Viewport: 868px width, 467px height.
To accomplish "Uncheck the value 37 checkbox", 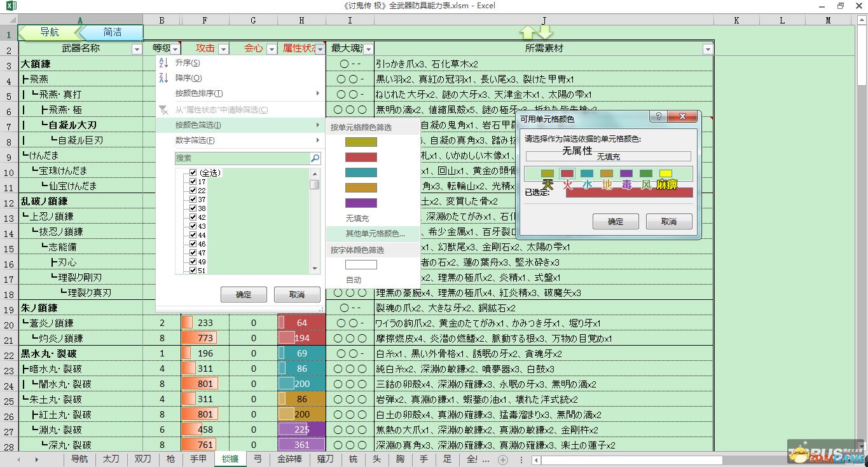I will click(x=193, y=200).
